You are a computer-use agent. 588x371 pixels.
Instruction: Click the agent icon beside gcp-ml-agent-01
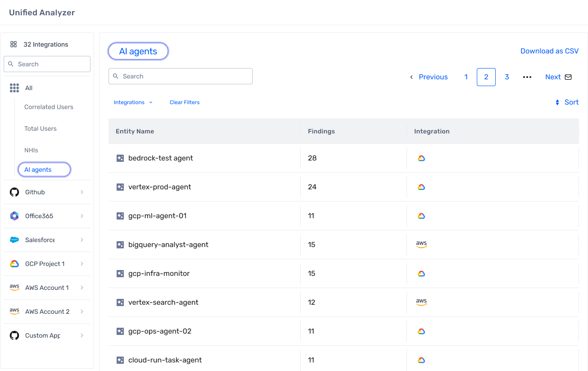[120, 216]
